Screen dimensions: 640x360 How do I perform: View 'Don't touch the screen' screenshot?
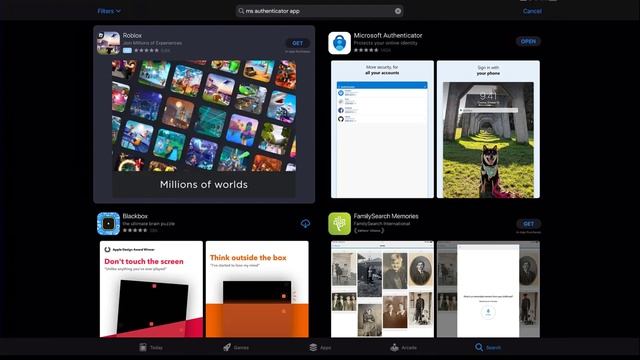coord(151,289)
